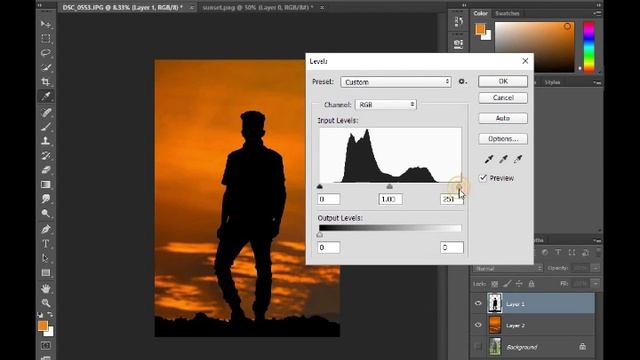This screenshot has height=360, width=640.
Task: Select the Move tool
Action: 46,24
